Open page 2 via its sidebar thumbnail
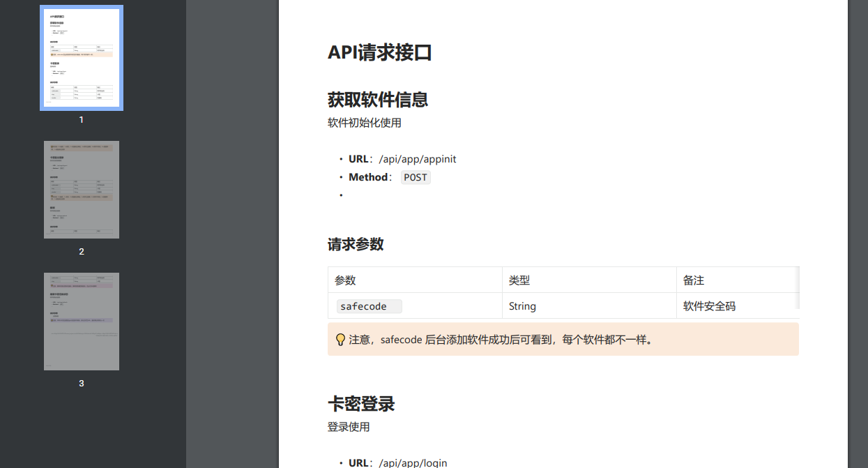This screenshot has width=868, height=468. [81, 189]
